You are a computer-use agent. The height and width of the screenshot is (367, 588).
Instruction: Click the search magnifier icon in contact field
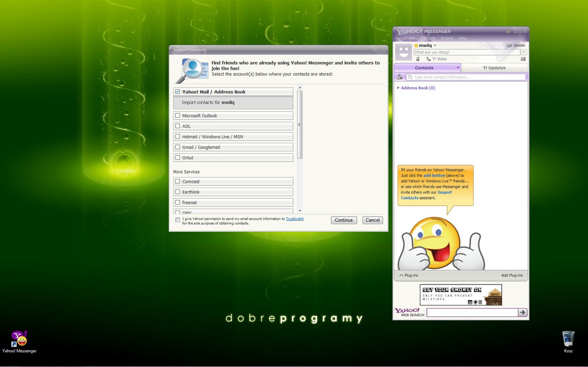click(410, 77)
